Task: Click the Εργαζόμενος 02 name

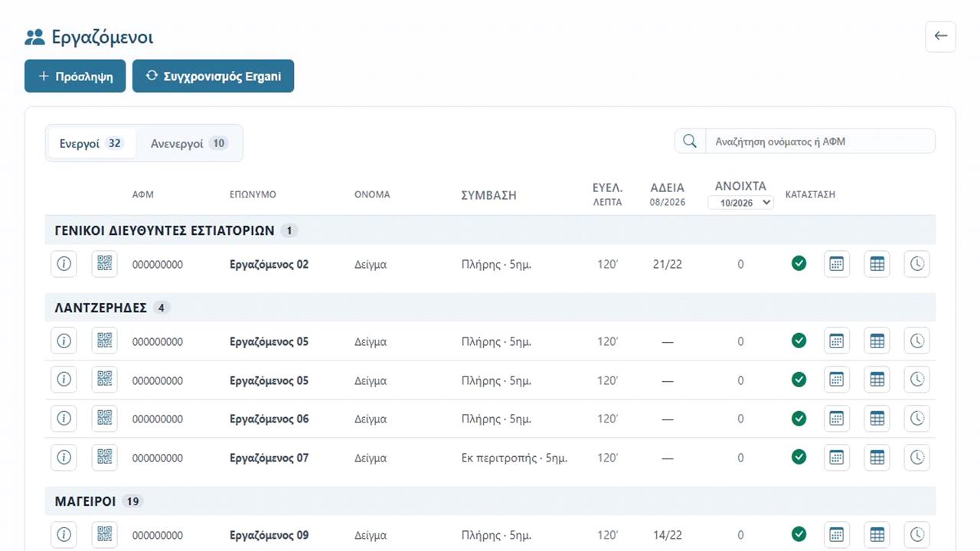Action: [269, 265]
